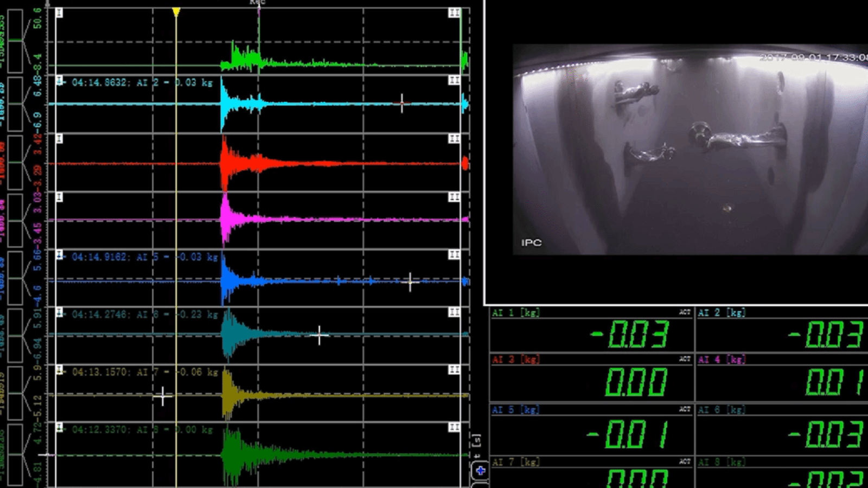The image size is (868, 488).
Task: Click the IPC camera video feed
Action: click(x=689, y=149)
